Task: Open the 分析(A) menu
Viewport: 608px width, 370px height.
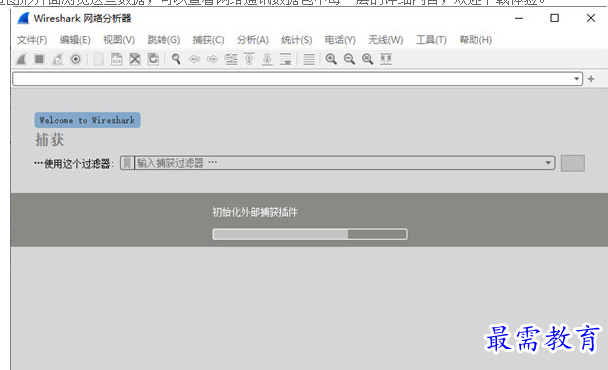Action: (253, 40)
